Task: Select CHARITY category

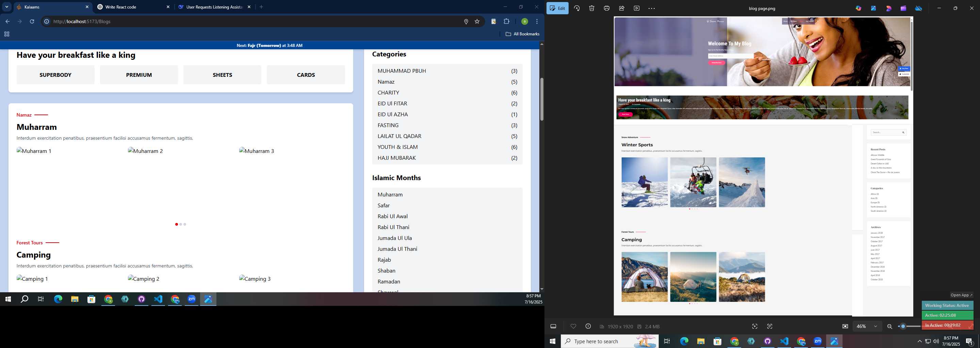Action: point(447,92)
